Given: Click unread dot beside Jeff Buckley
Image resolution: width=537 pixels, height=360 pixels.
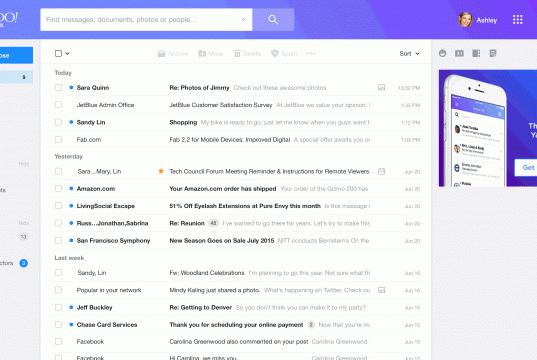Looking at the screenshot, I should pyautogui.click(x=71, y=307).
